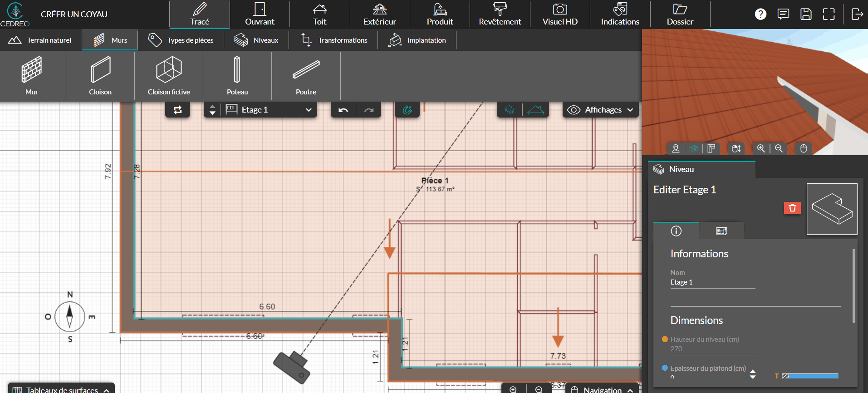Open the Navigation button at bottom
Screen dimensions: 868x393
tap(602, 389)
